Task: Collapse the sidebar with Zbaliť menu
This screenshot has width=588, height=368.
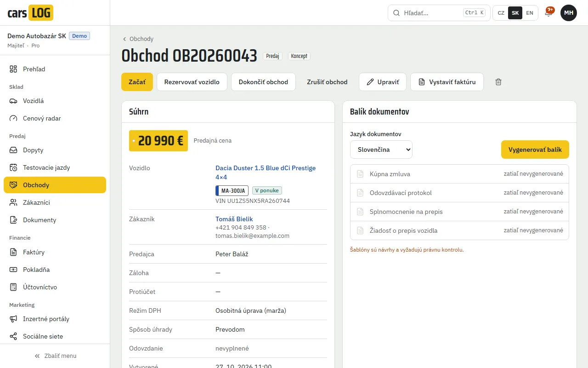Action: pyautogui.click(x=55, y=356)
